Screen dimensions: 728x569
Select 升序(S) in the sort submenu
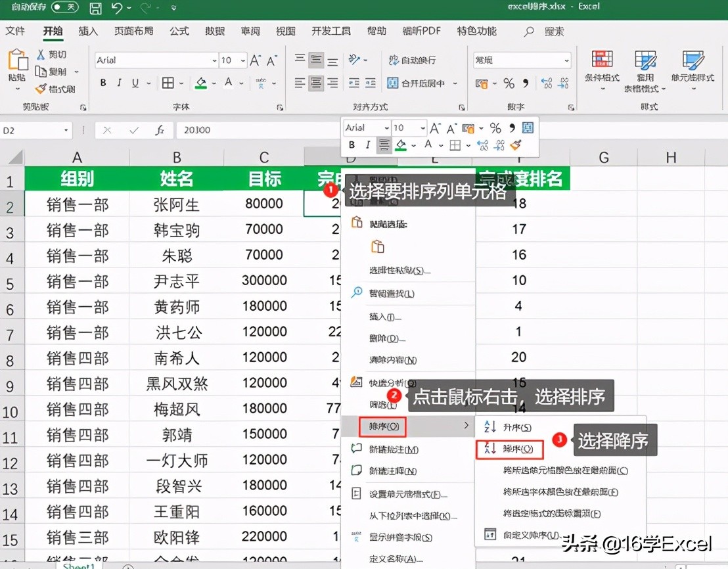[x=517, y=428]
